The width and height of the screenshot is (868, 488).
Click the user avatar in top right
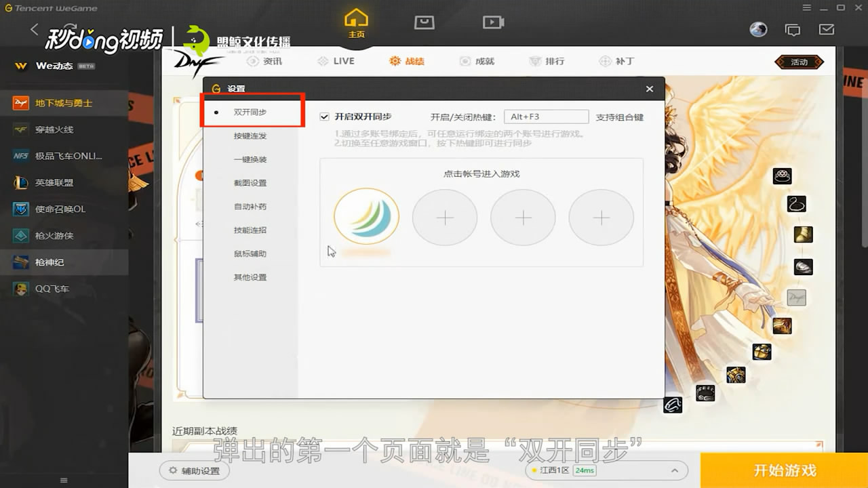point(758,29)
